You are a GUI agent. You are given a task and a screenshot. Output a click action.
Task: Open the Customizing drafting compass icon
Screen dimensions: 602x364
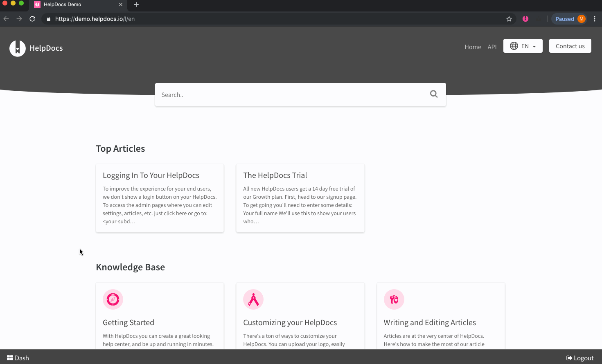253,299
